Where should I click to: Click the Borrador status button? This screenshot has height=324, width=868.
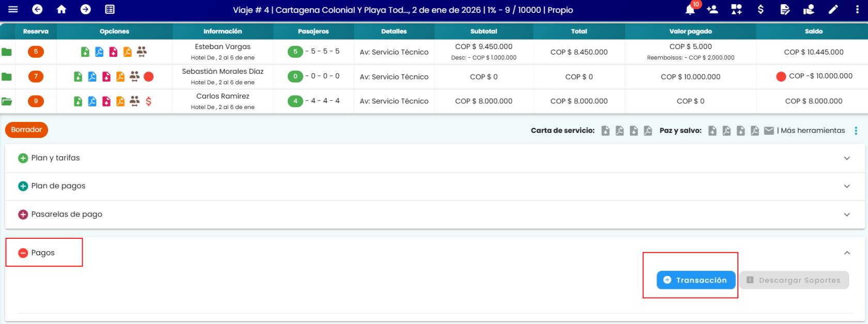[26, 130]
